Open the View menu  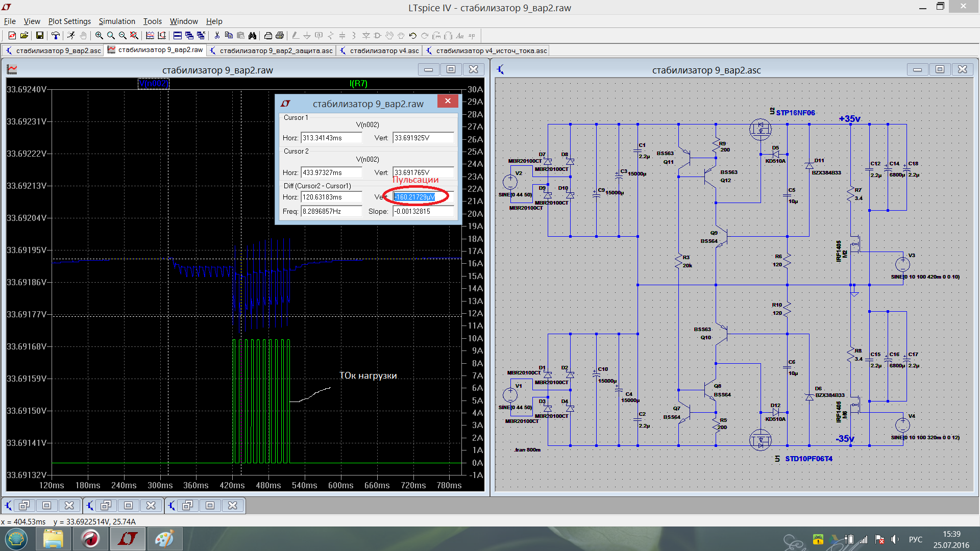pos(32,21)
